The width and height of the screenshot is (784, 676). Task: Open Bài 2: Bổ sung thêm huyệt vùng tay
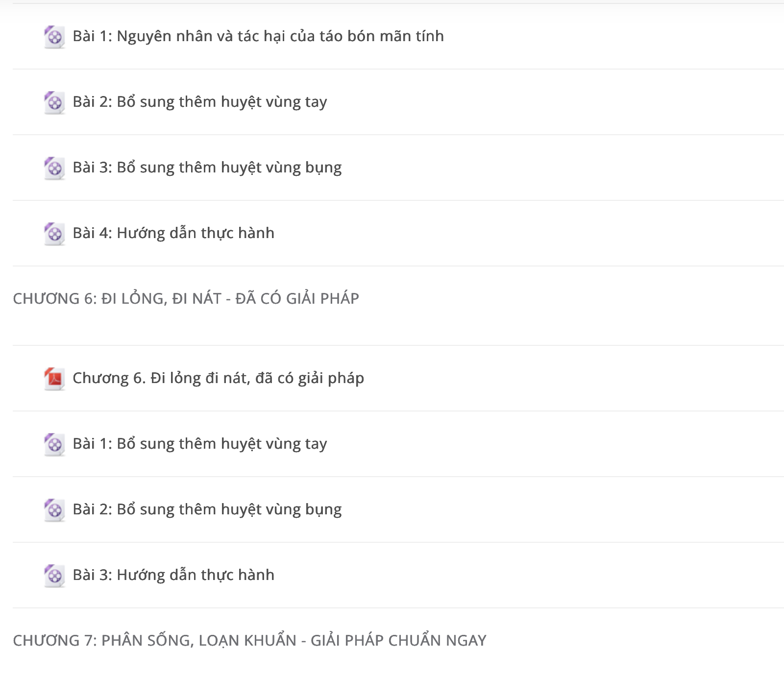199,102
